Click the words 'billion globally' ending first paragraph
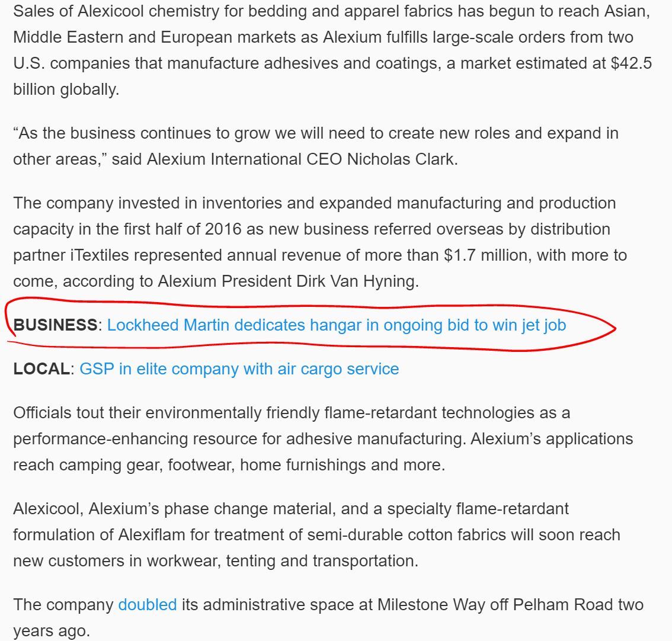This screenshot has width=672, height=641. pos(66,89)
